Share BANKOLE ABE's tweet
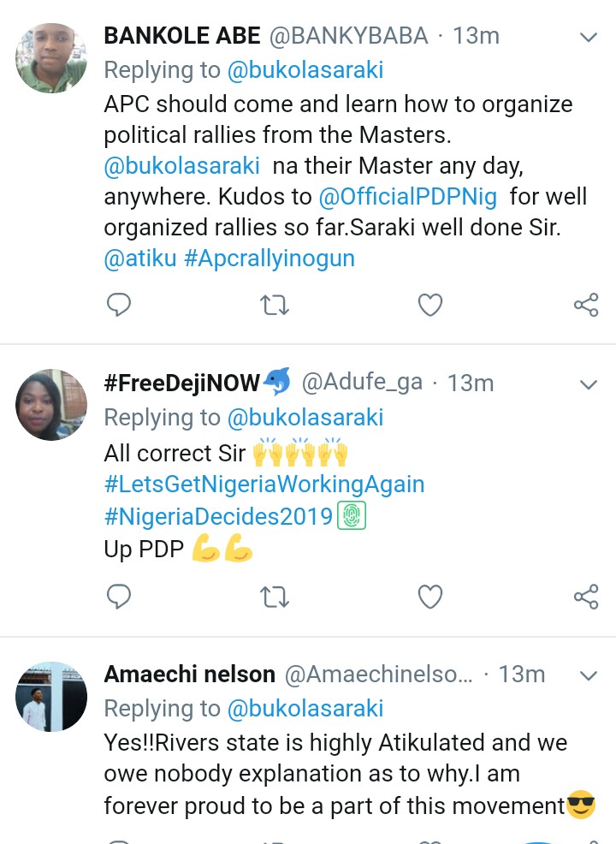The image size is (616, 844). 586,305
